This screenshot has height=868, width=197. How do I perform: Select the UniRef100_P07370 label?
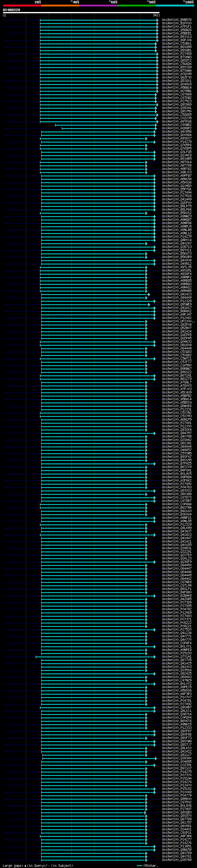click(x=177, y=775)
